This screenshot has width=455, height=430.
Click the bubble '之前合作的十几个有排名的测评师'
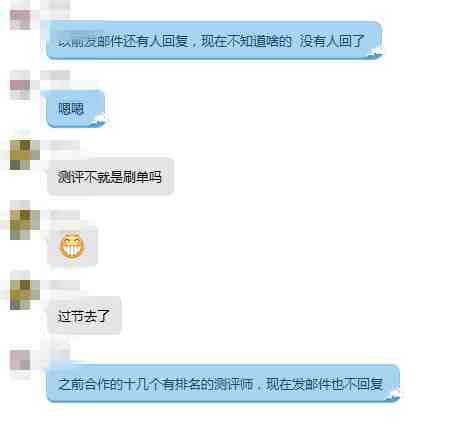click(x=223, y=383)
